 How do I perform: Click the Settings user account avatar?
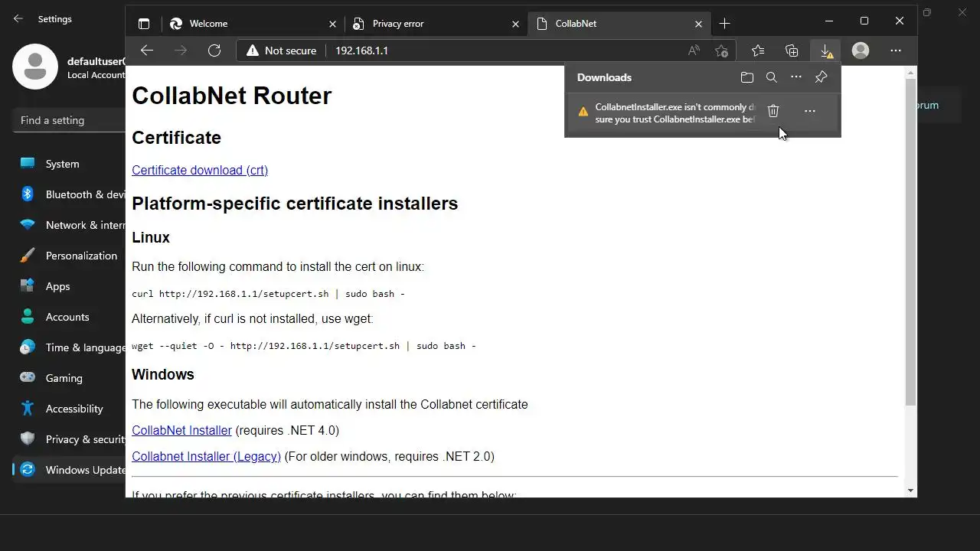point(35,66)
